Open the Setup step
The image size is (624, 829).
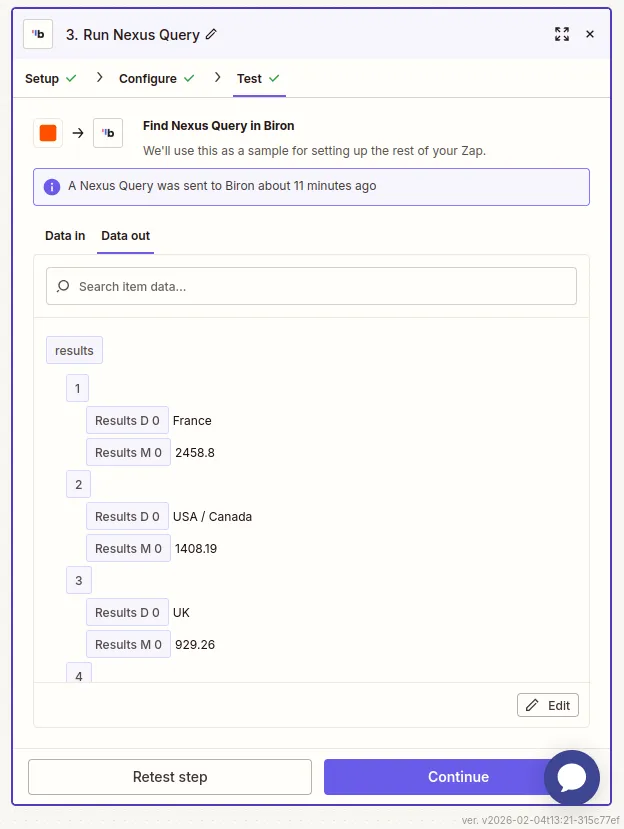point(41,76)
